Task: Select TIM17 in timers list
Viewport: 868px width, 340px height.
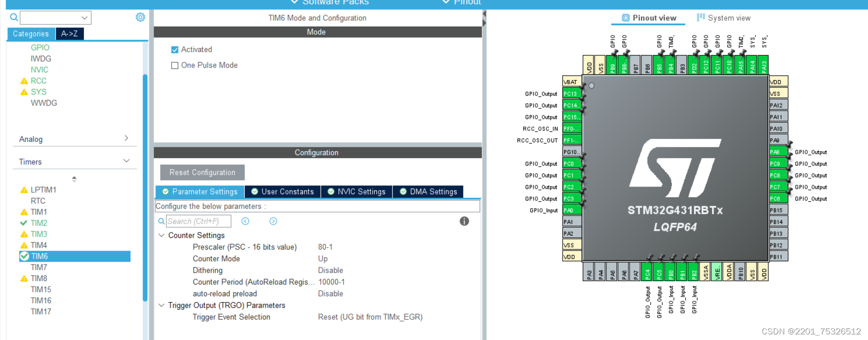Action: [41, 312]
